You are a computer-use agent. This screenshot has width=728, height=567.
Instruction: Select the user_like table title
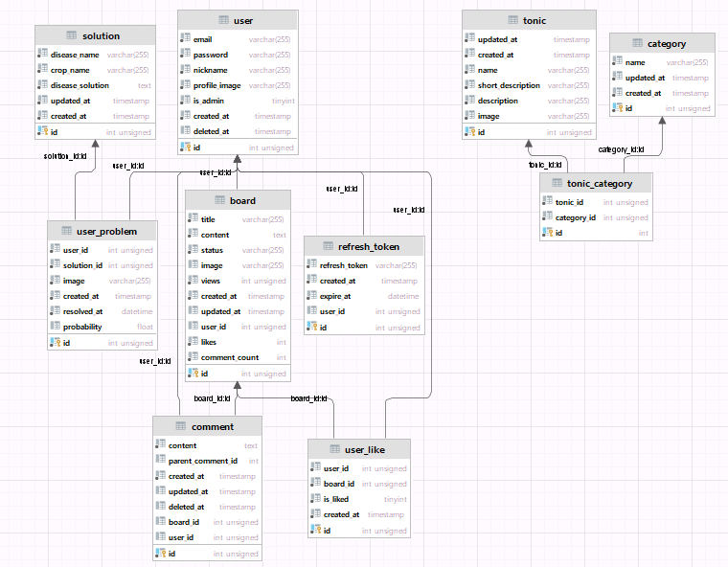point(365,449)
